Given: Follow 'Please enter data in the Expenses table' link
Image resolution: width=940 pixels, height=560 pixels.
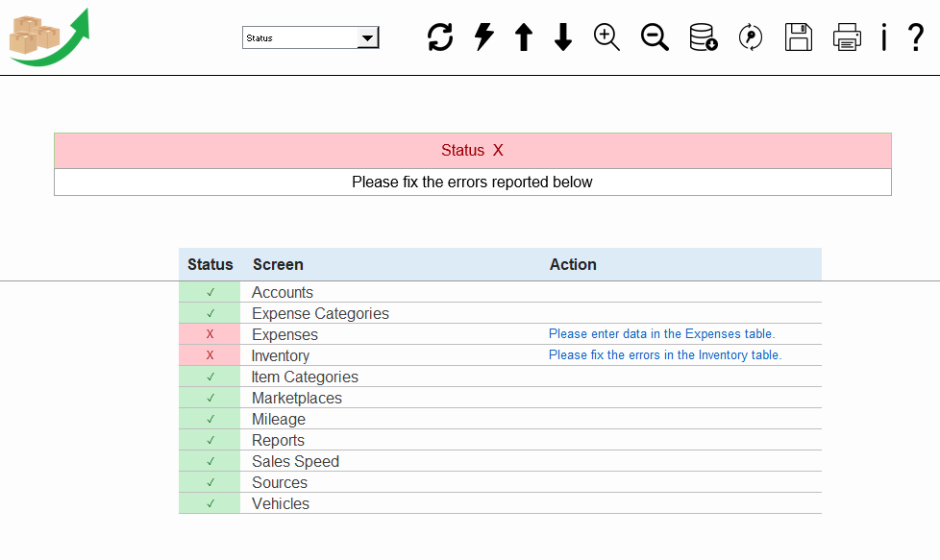Looking at the screenshot, I should (x=662, y=333).
